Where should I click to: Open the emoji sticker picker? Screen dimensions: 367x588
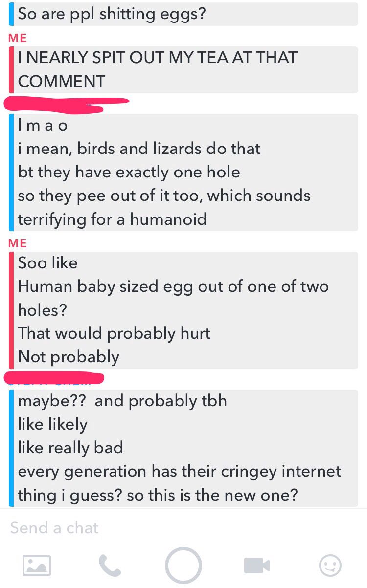click(x=330, y=566)
